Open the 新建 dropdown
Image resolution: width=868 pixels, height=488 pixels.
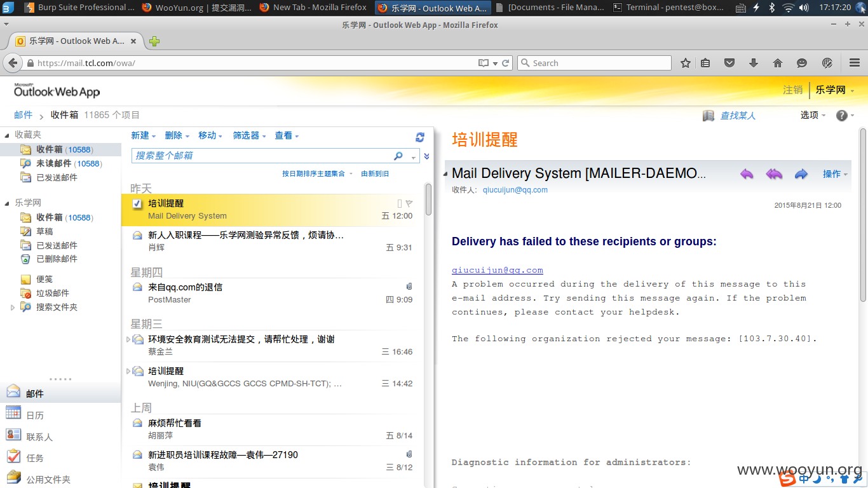pyautogui.click(x=143, y=135)
